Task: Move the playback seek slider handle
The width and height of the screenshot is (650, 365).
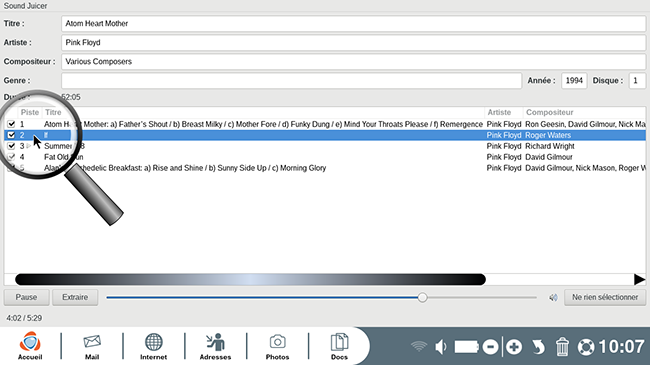Action: [422, 297]
